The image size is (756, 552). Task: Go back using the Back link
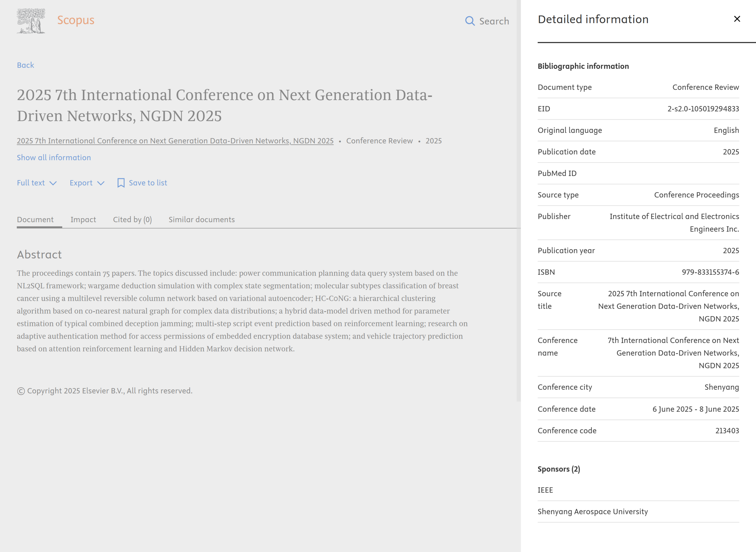[x=26, y=65]
